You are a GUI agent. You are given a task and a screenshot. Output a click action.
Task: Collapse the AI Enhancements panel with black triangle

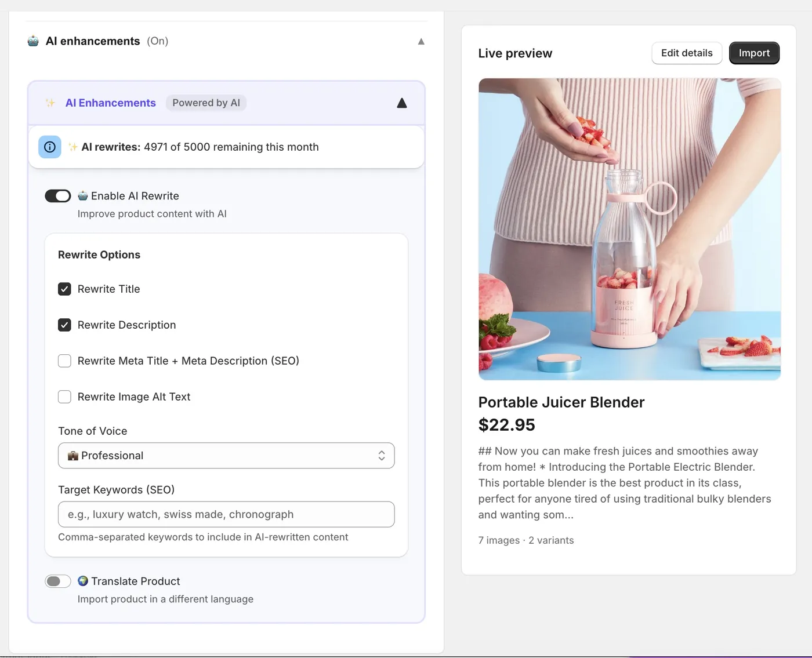click(x=402, y=103)
